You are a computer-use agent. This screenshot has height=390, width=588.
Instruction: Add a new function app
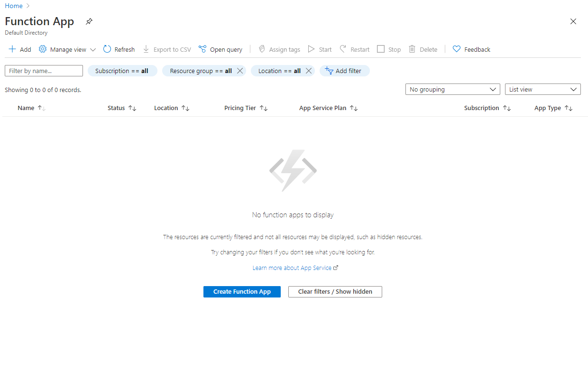(20, 49)
